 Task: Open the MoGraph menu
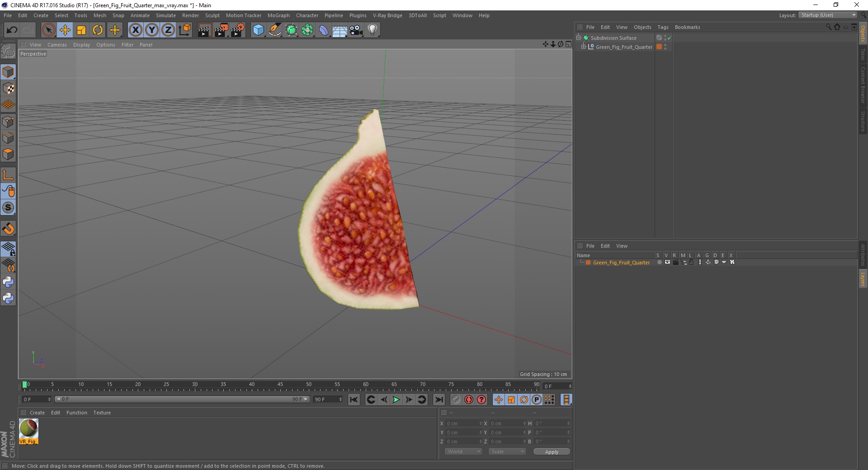(x=278, y=15)
